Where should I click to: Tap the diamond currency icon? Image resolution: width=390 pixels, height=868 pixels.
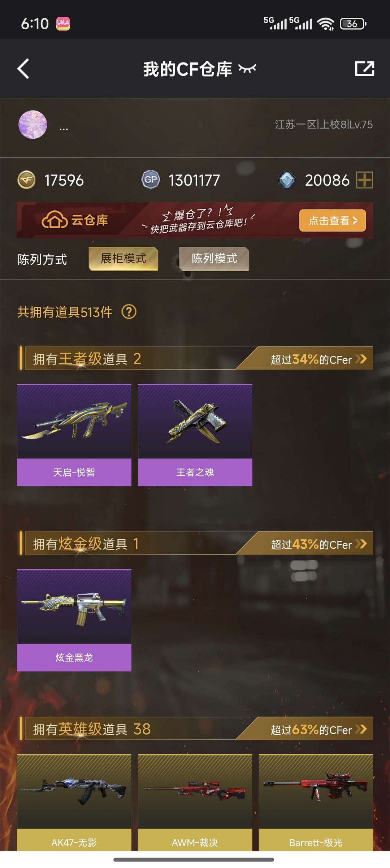(x=287, y=180)
